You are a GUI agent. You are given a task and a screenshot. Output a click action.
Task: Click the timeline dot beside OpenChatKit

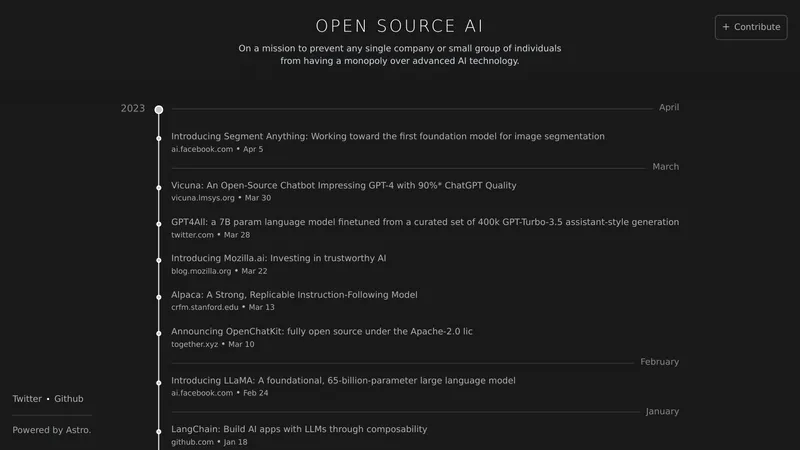[x=159, y=334]
